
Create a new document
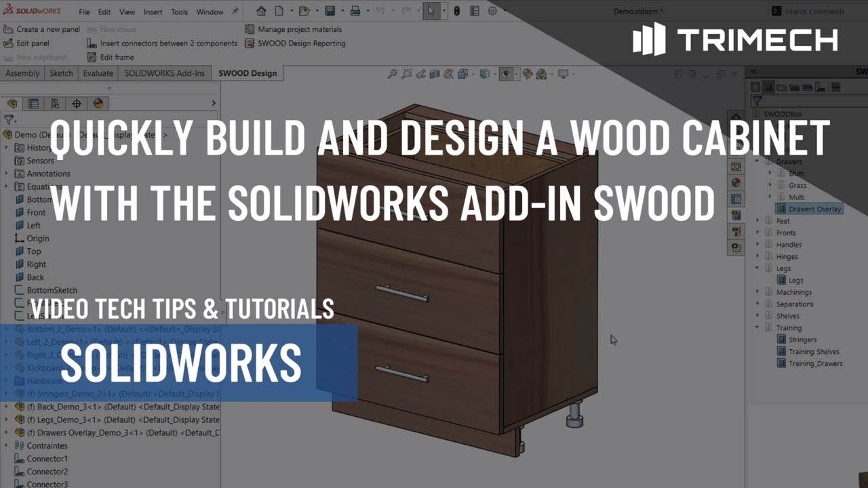coord(279,11)
